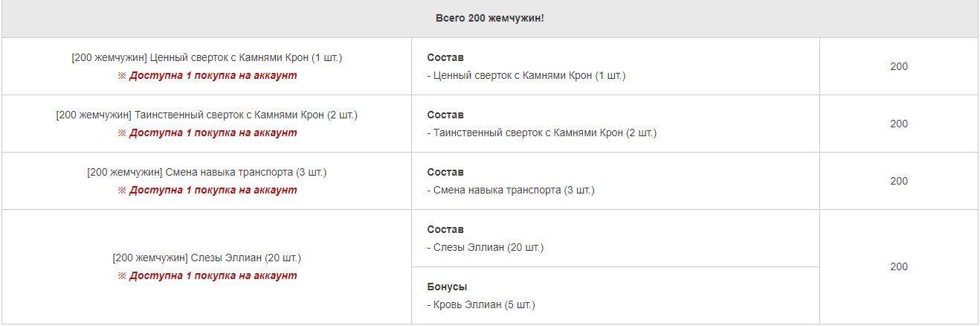This screenshot has width=980, height=326.
Task: Click the price 200 in the Таинственный сверток row
Action: (x=899, y=124)
